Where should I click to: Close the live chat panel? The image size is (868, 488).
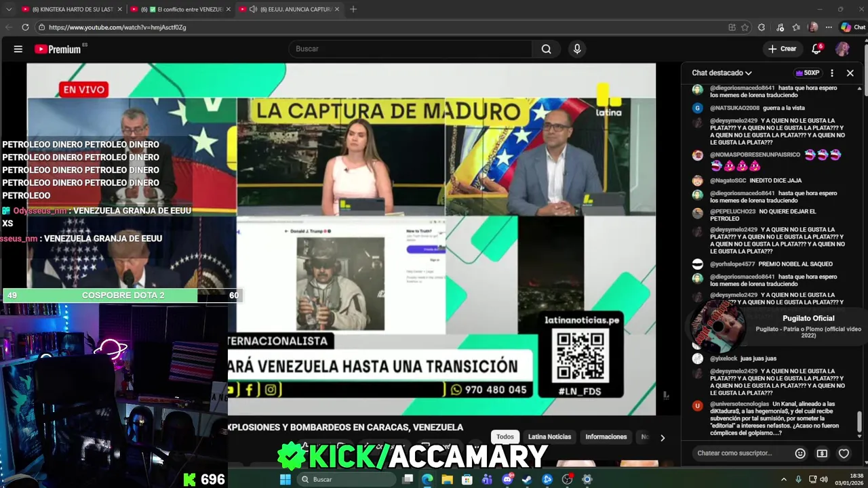850,73
